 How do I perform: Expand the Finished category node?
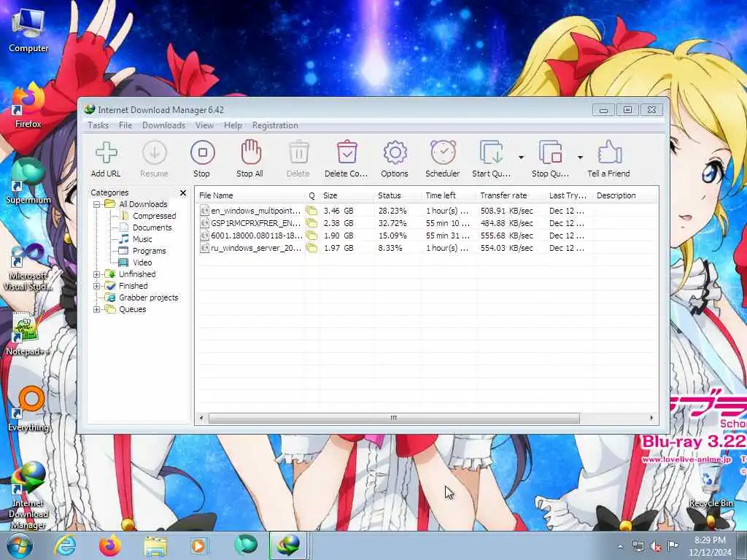point(97,286)
